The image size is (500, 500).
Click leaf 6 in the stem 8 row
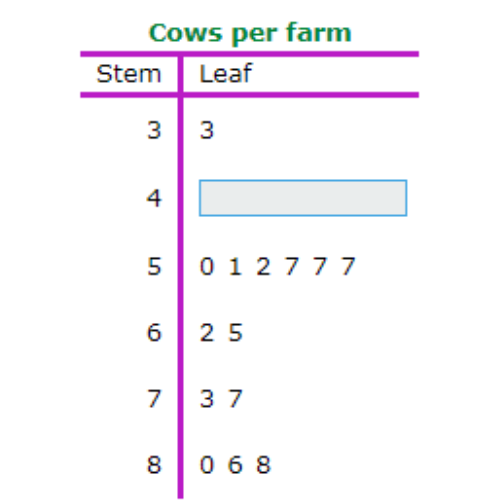pos(235,465)
